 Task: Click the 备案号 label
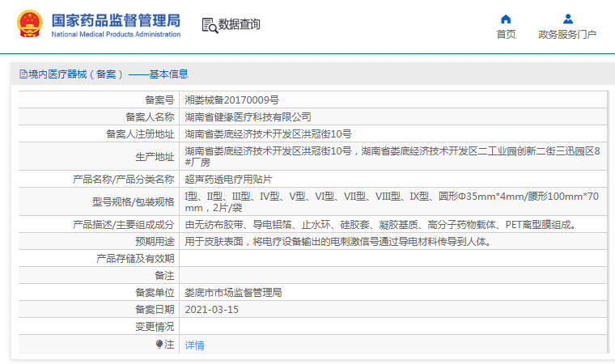click(x=159, y=100)
